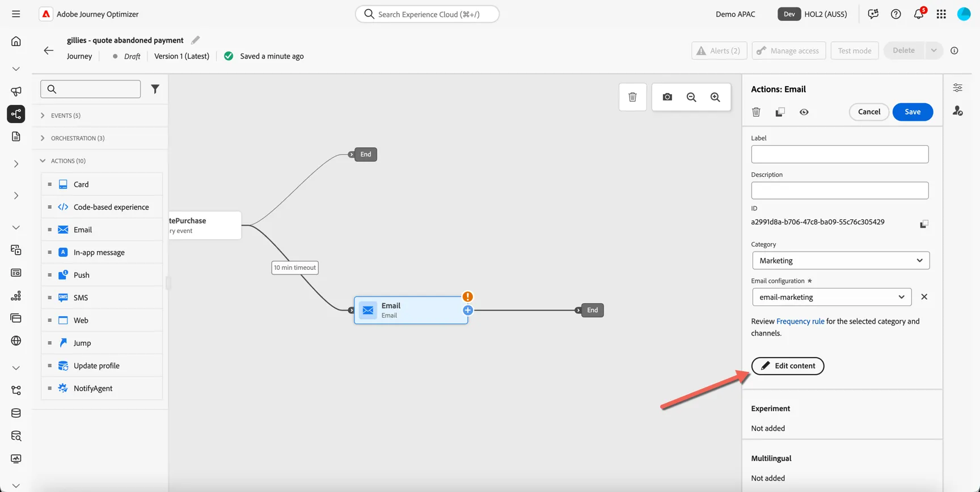Click the 10 min timeout label

tap(295, 268)
